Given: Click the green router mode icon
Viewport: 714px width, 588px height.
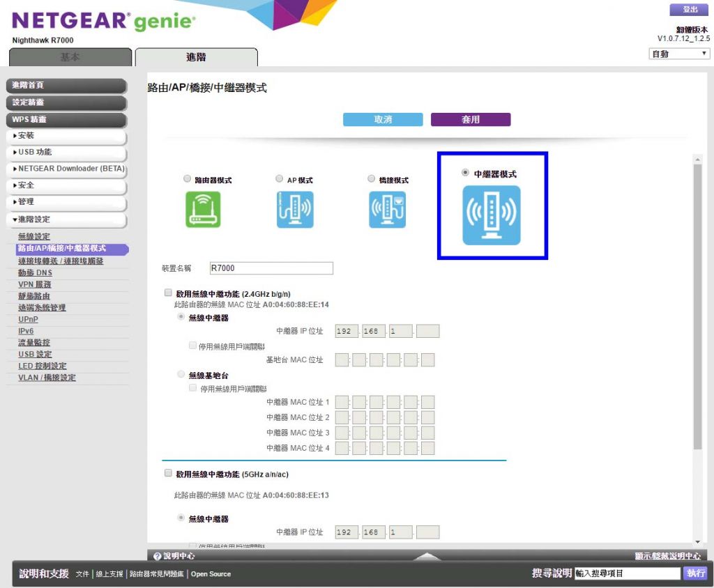Looking at the screenshot, I should [203, 210].
